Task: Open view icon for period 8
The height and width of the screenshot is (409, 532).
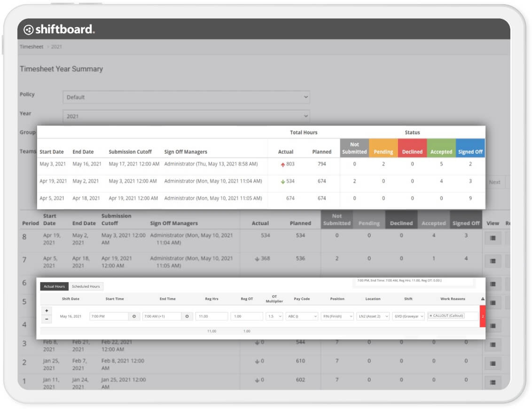Action: 493,238
